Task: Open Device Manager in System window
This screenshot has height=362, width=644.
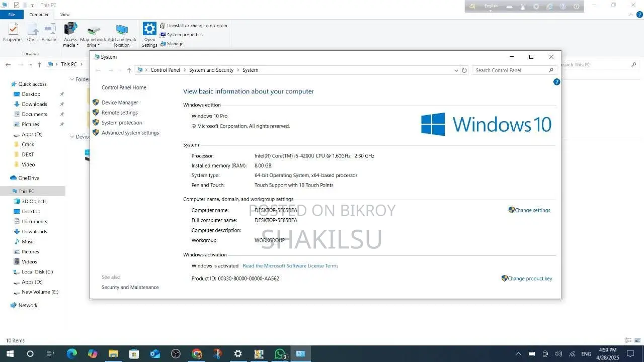Action: 120,103
